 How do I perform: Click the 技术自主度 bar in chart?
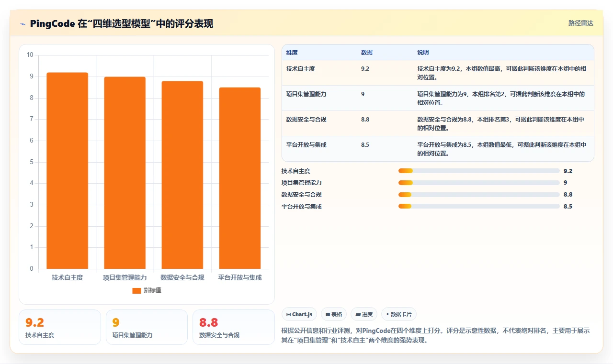click(x=67, y=171)
